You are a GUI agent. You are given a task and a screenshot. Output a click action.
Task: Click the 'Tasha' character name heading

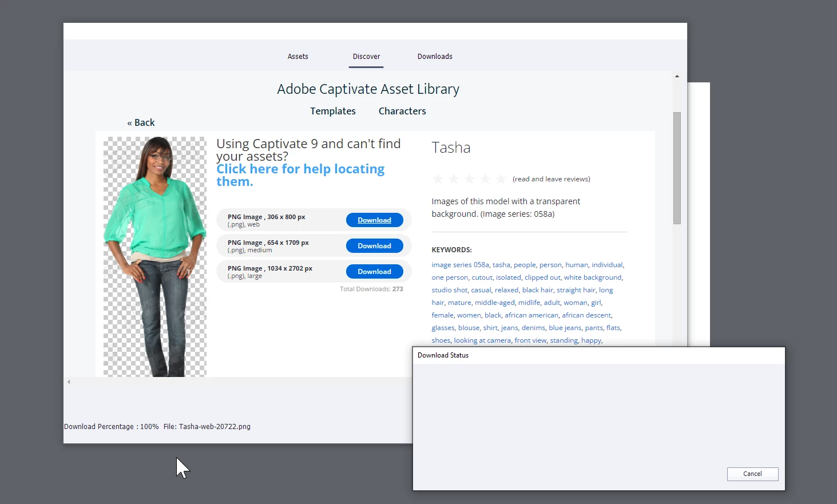pyautogui.click(x=451, y=148)
